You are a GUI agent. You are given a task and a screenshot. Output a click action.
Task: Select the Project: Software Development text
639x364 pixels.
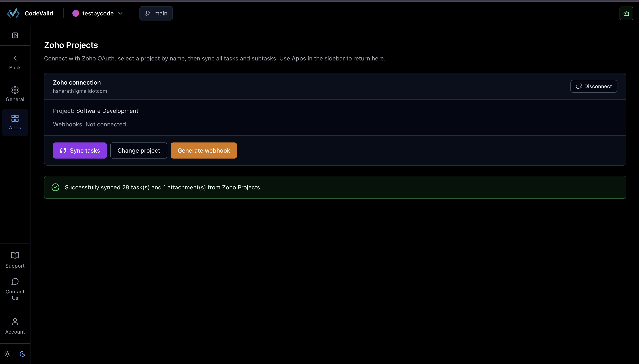tap(96, 111)
